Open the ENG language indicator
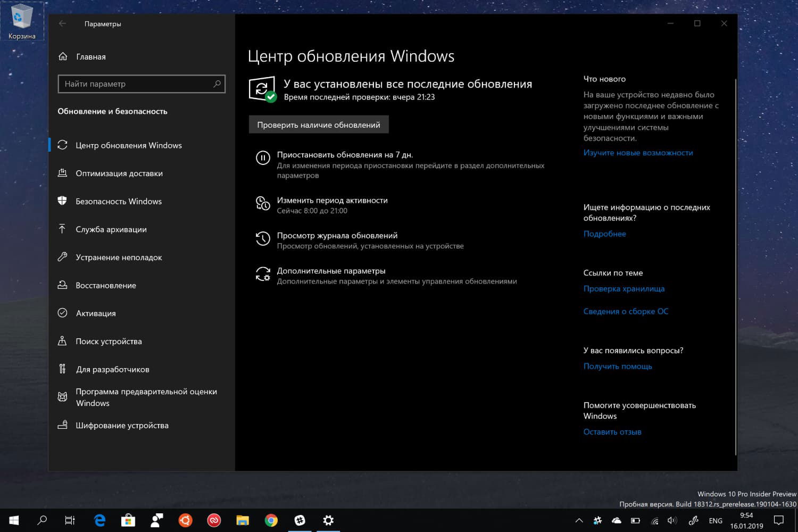The height and width of the screenshot is (532, 798). (x=716, y=520)
